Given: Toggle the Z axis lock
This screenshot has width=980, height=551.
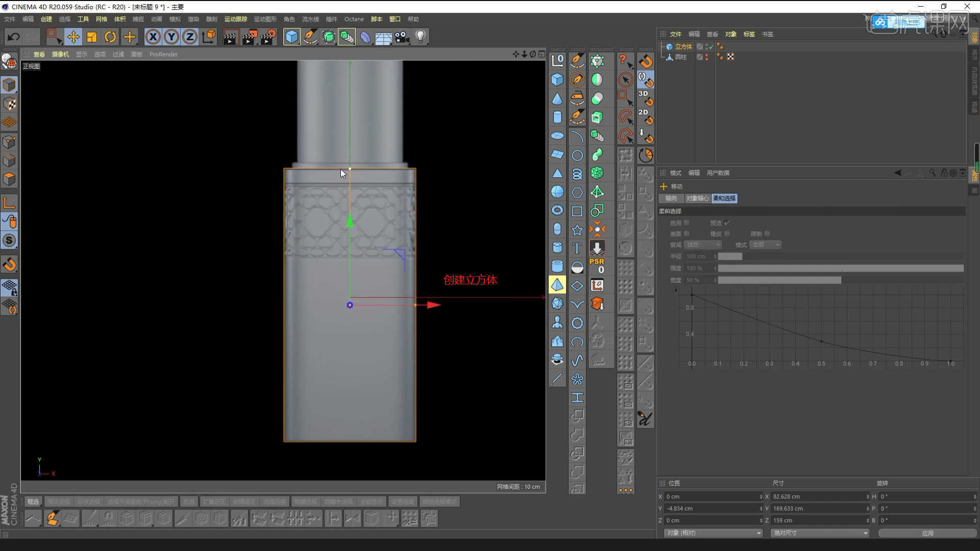Looking at the screenshot, I should [190, 37].
